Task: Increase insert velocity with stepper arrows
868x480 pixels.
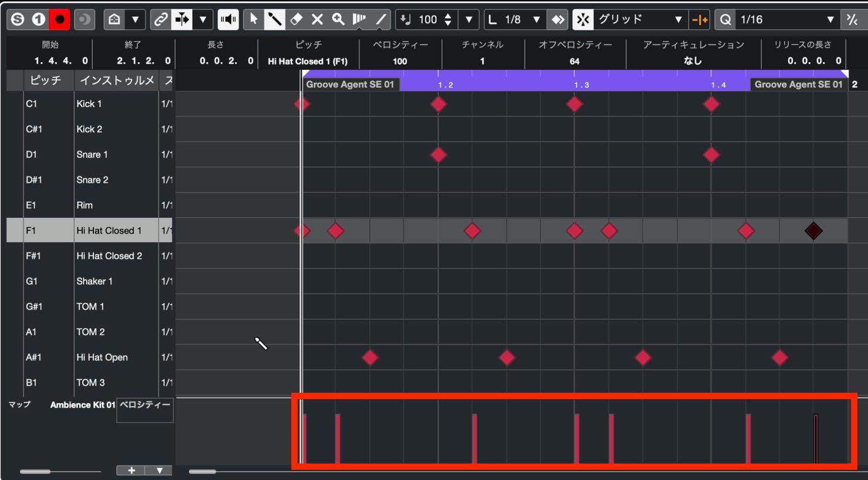Action: [x=448, y=15]
